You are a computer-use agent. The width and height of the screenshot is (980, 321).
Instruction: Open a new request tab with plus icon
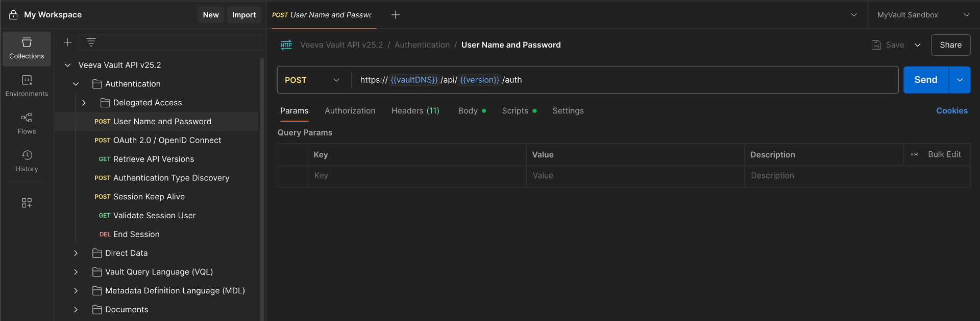[395, 15]
